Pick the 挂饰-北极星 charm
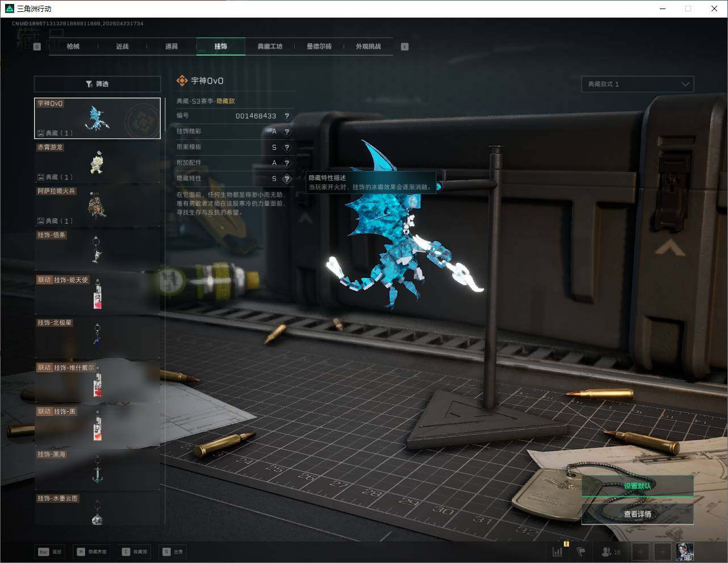 [97, 338]
